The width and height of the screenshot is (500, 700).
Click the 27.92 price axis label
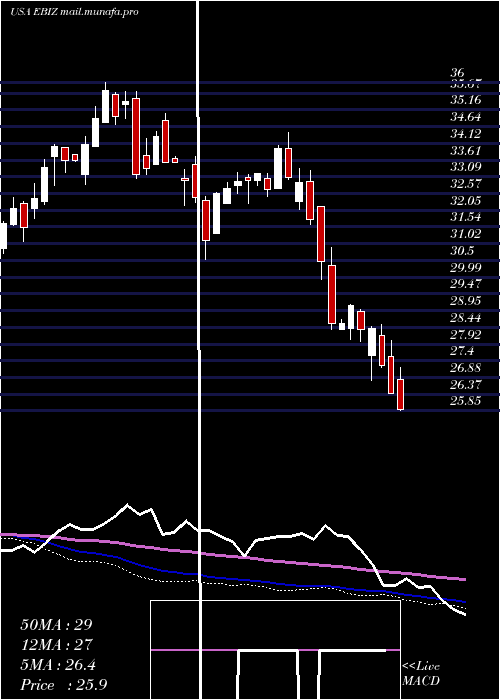click(466, 334)
